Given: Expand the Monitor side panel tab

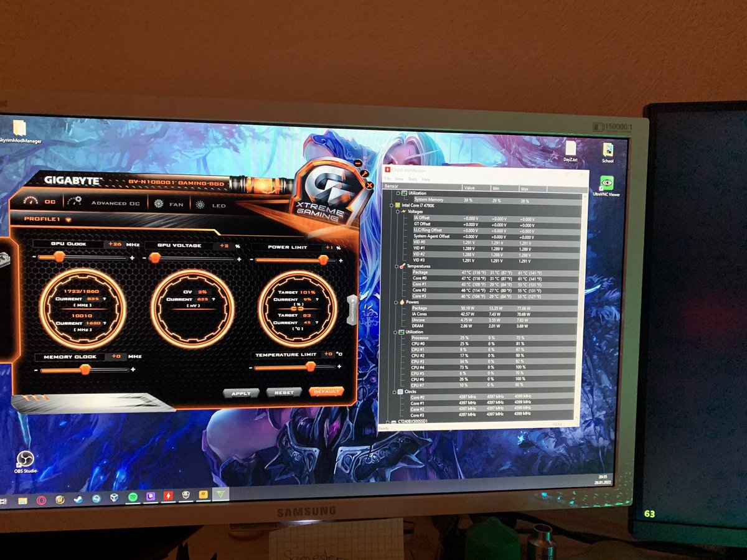Looking at the screenshot, I should click(351, 309).
